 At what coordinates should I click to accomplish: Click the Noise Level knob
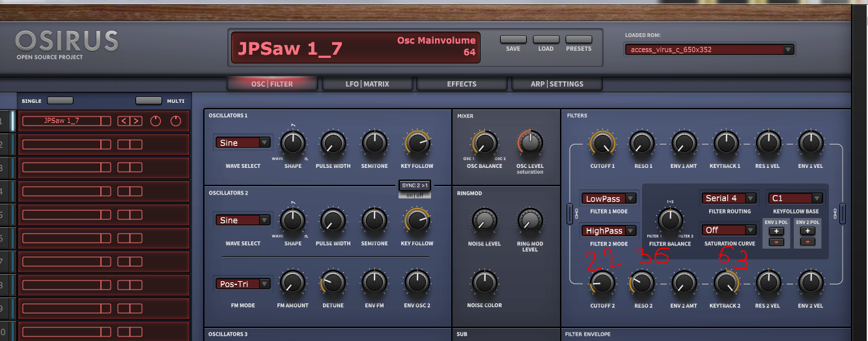click(x=484, y=221)
